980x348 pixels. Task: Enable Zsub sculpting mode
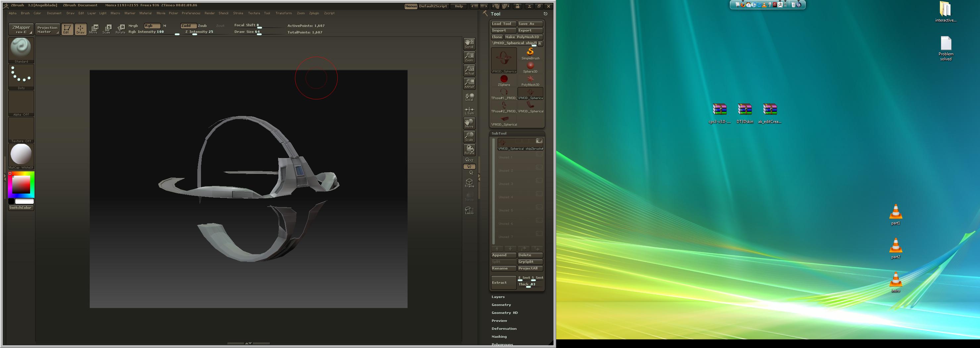[x=202, y=26]
